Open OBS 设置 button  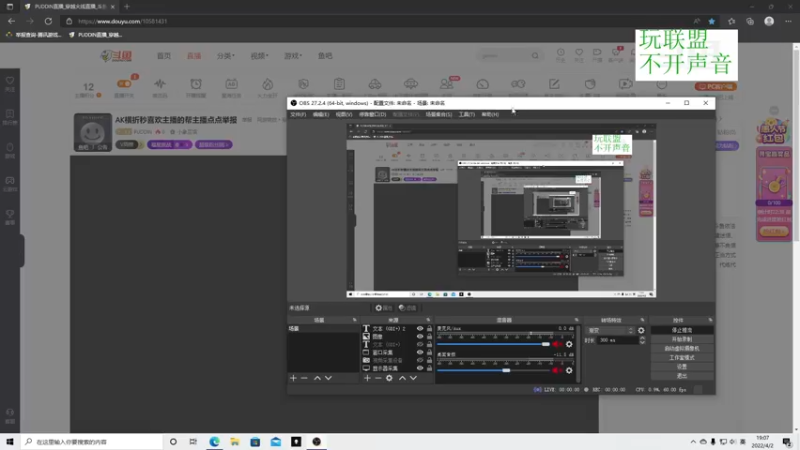pyautogui.click(x=682, y=367)
